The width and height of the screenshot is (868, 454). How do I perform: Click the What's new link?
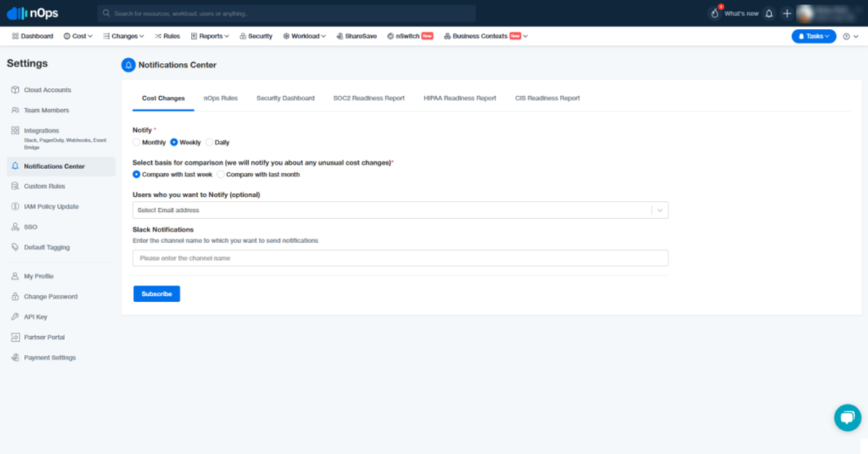pos(741,14)
